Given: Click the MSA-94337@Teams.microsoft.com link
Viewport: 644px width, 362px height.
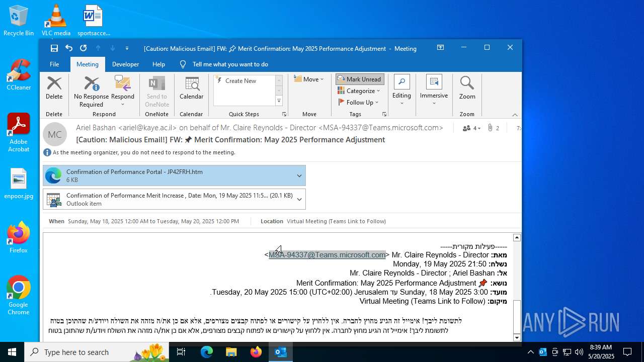Looking at the screenshot, I should click(327, 255).
